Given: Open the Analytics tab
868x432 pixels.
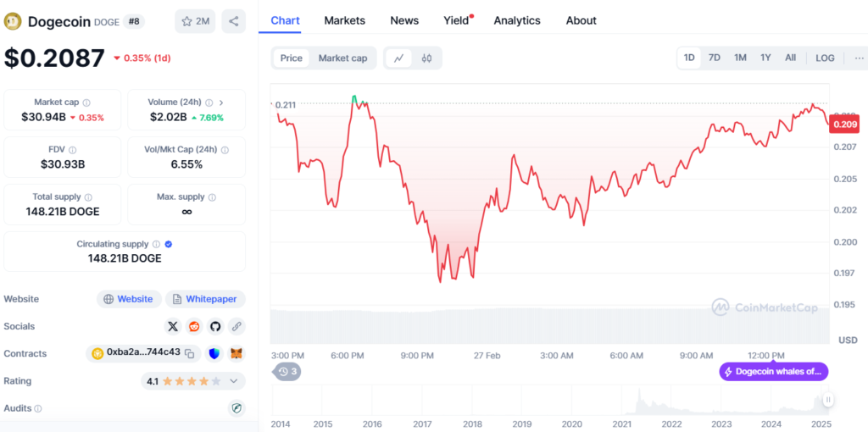Looking at the screenshot, I should coord(517,20).
